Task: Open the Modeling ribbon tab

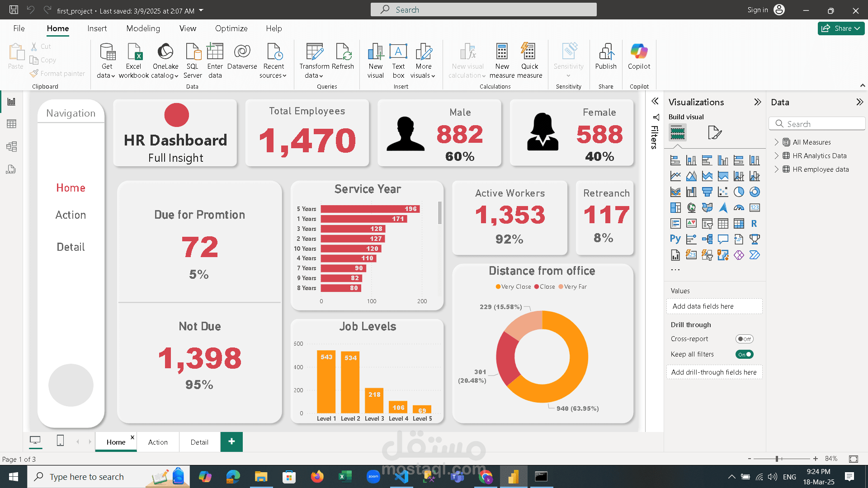Action: point(143,28)
